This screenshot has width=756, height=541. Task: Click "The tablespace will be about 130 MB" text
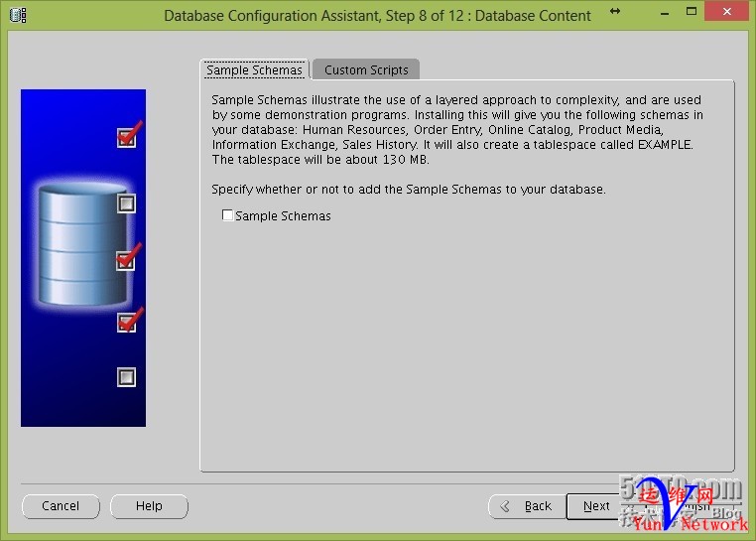pyautogui.click(x=320, y=160)
